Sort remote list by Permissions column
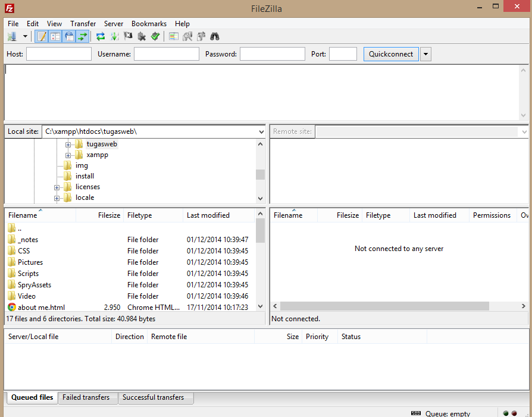This screenshot has height=417, width=532. click(x=492, y=215)
